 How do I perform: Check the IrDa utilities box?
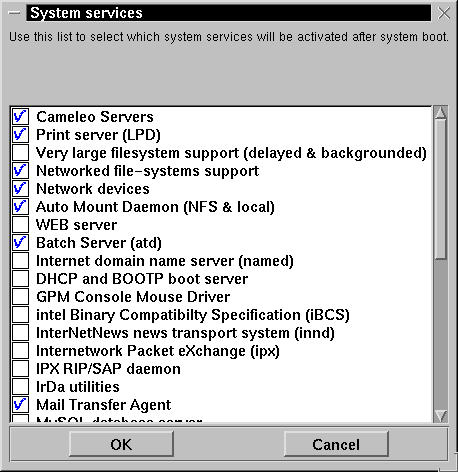click(21, 387)
